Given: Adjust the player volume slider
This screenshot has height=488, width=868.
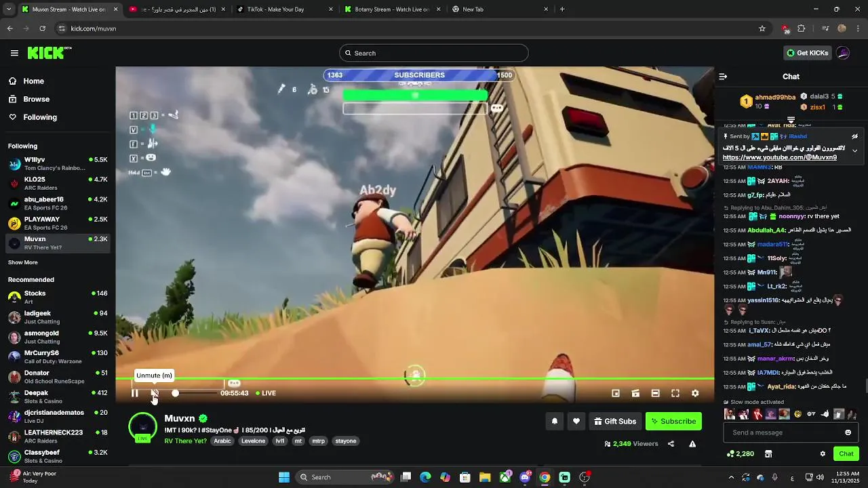Looking at the screenshot, I should pos(195,393).
